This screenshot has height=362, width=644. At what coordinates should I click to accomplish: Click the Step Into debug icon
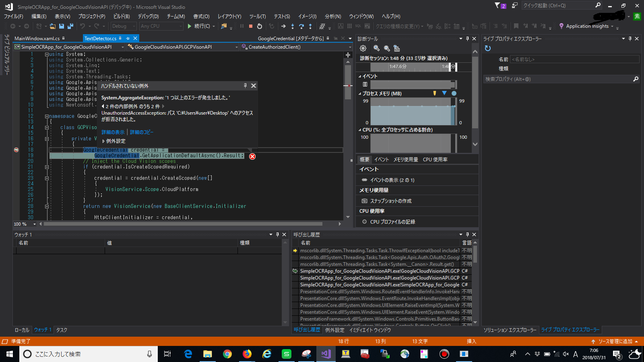point(292,26)
